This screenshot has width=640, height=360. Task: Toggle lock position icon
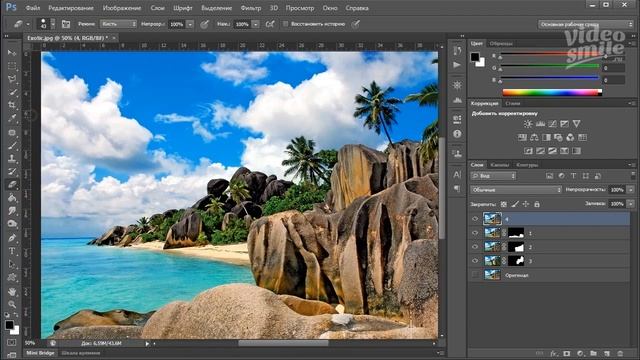526,204
